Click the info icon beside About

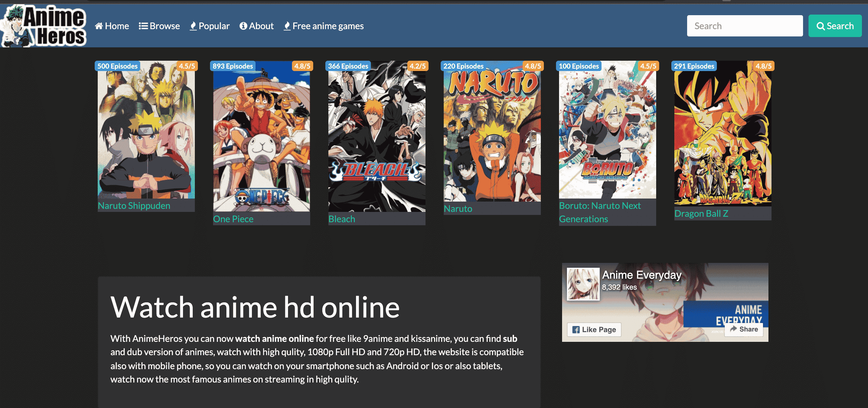coord(244,26)
